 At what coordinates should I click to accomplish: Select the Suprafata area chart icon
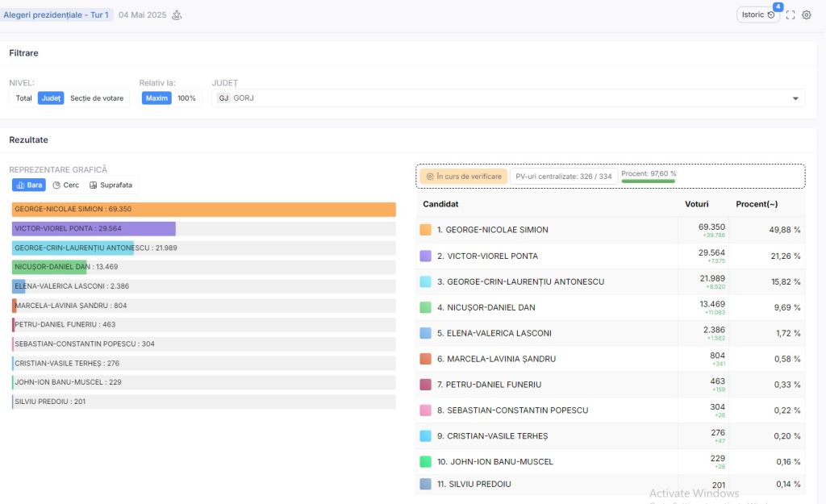click(94, 185)
